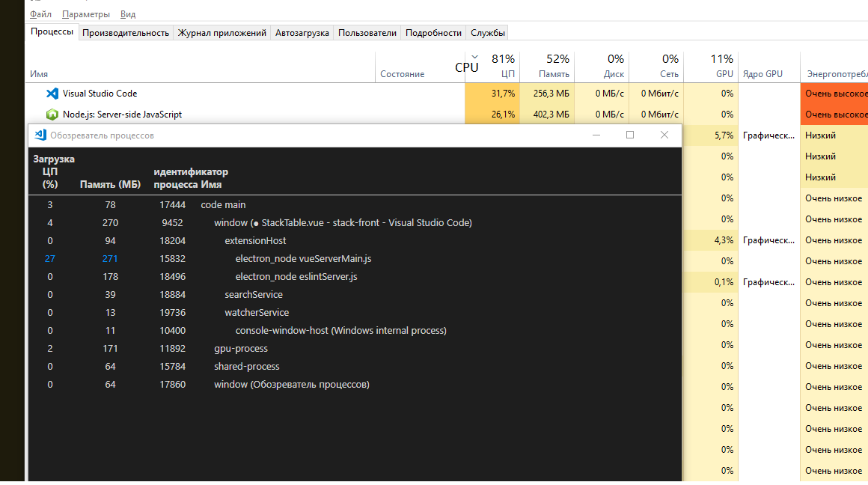
Task: Click VS Code icon in Process Explorer titlebar
Action: click(40, 135)
